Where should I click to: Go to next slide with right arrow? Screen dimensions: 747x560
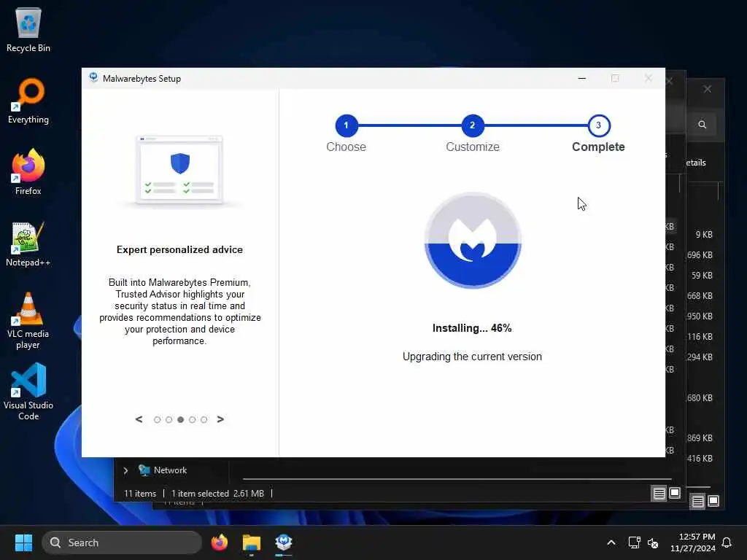[x=220, y=419]
